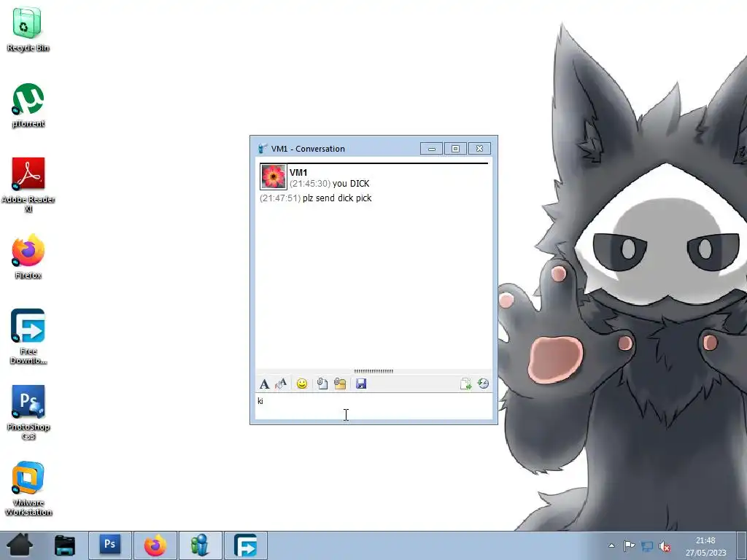Click the Action Center flag tray icon
Image resolution: width=747 pixels, height=560 pixels.
pyautogui.click(x=629, y=545)
